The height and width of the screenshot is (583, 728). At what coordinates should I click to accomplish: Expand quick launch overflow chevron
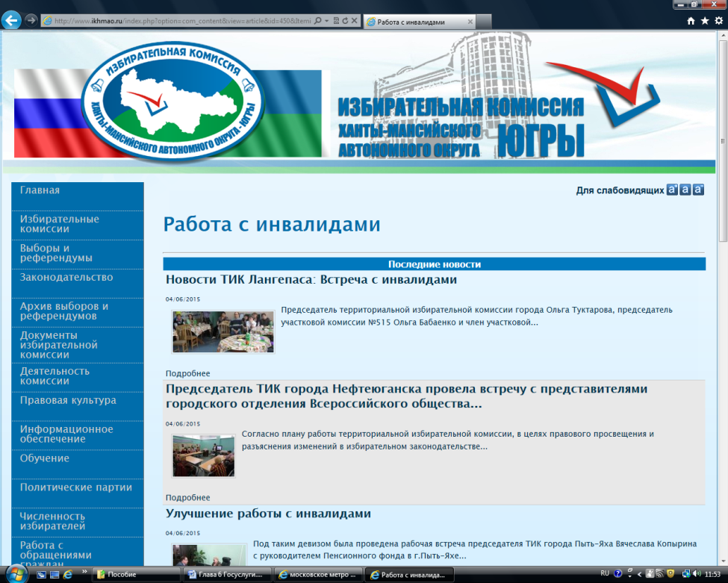pos(84,572)
